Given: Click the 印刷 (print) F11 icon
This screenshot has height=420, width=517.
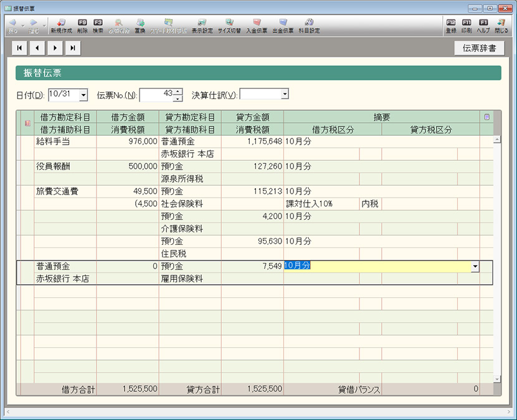Looking at the screenshot, I should (467, 25).
